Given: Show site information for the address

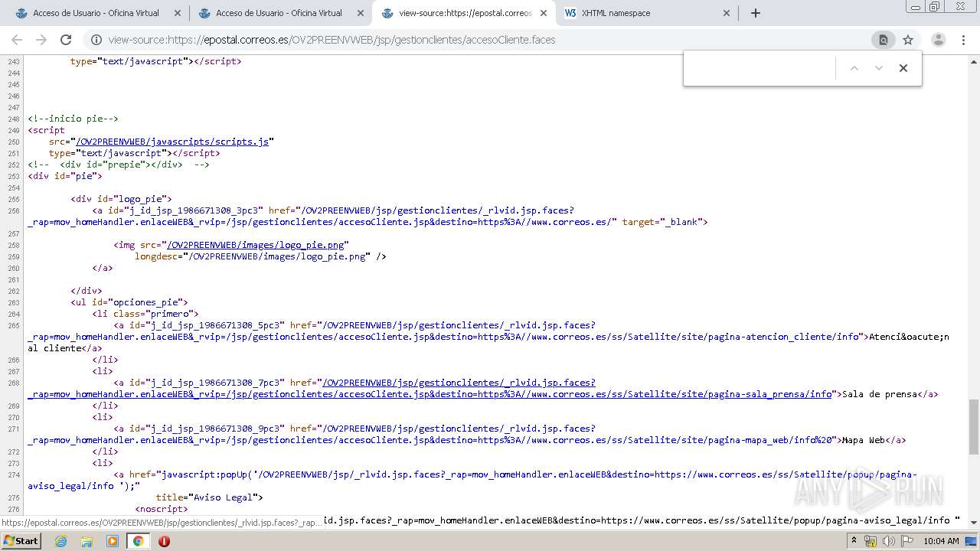Looking at the screenshot, I should (96, 40).
